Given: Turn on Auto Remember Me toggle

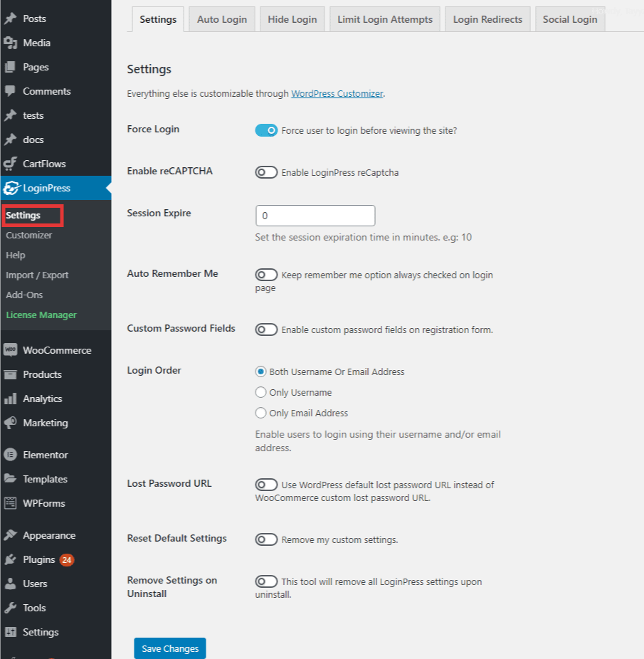Looking at the screenshot, I should pyautogui.click(x=266, y=275).
